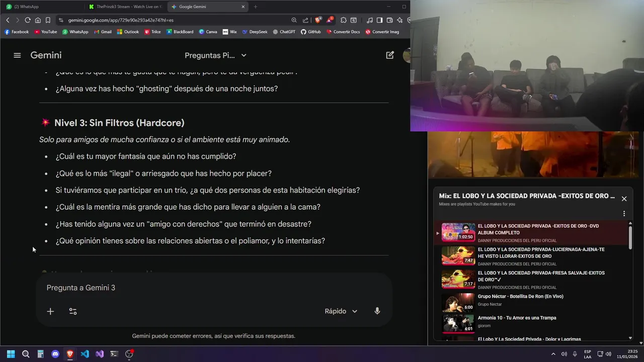Viewport: 644px width, 362px height.
Task: Focus the Pregunta a Gemini 3 input field
Action: pos(213,288)
